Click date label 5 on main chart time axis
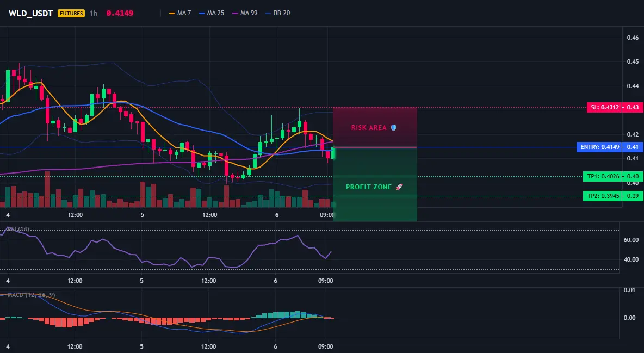The height and width of the screenshot is (353, 644). tap(142, 215)
